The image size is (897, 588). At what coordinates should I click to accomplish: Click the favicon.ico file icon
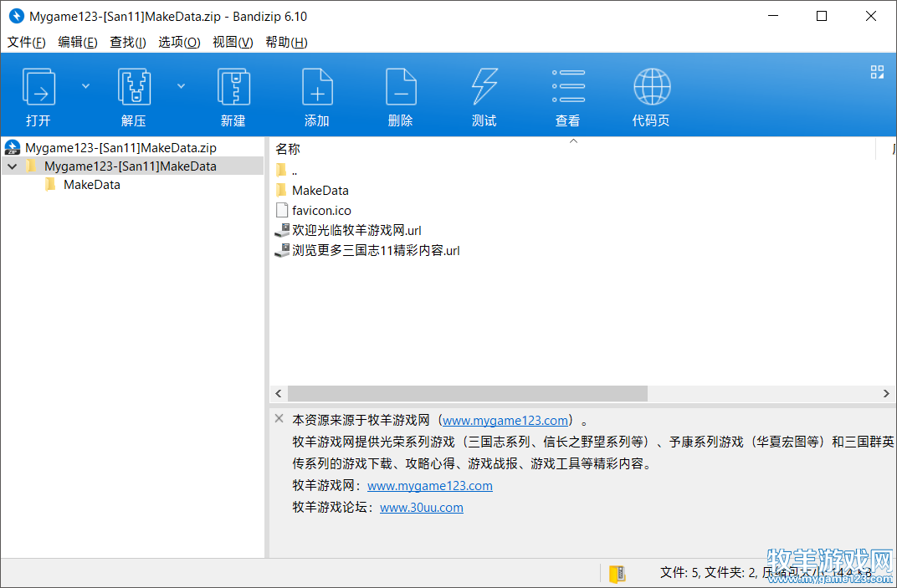click(281, 211)
